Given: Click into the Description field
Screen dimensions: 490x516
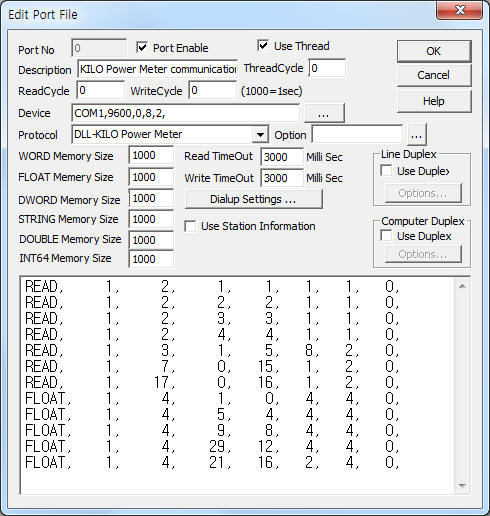Looking at the screenshot, I should click(x=157, y=69).
